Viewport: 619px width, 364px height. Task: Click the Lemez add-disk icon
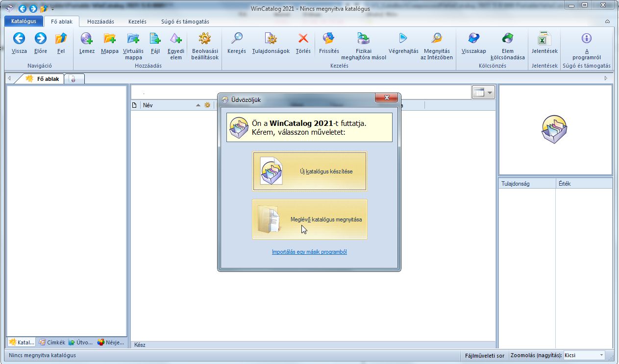click(x=87, y=39)
